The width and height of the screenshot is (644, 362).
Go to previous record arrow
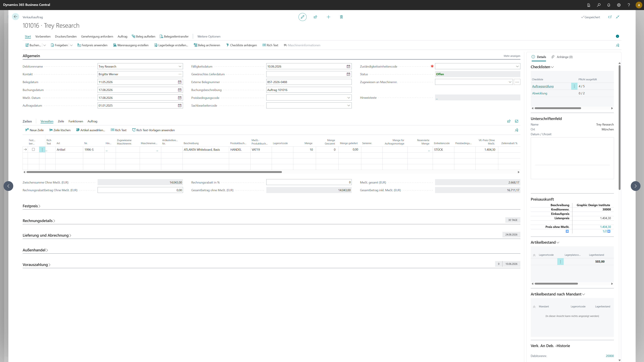tap(8, 186)
